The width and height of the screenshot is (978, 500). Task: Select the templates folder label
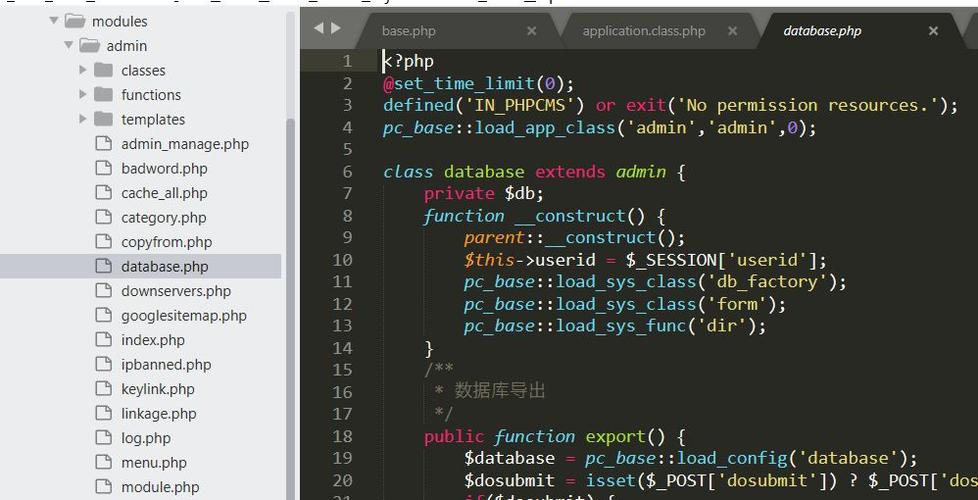tap(153, 119)
